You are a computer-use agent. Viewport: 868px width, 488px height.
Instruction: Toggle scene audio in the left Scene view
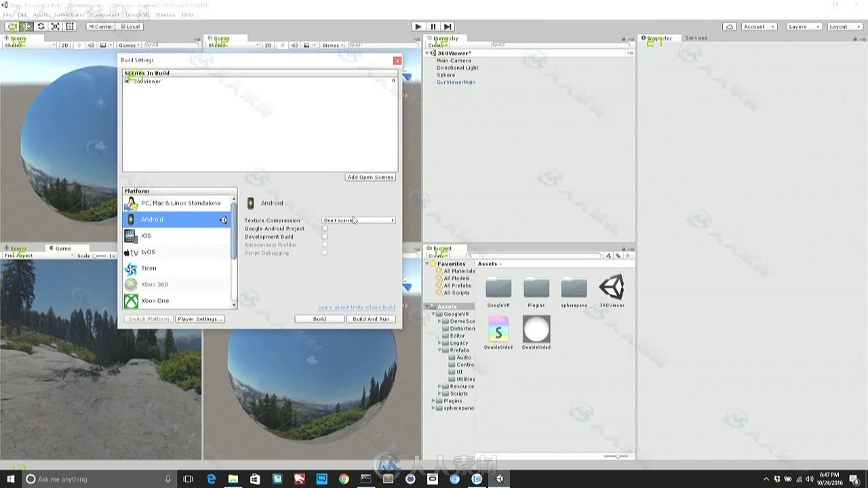click(x=91, y=45)
